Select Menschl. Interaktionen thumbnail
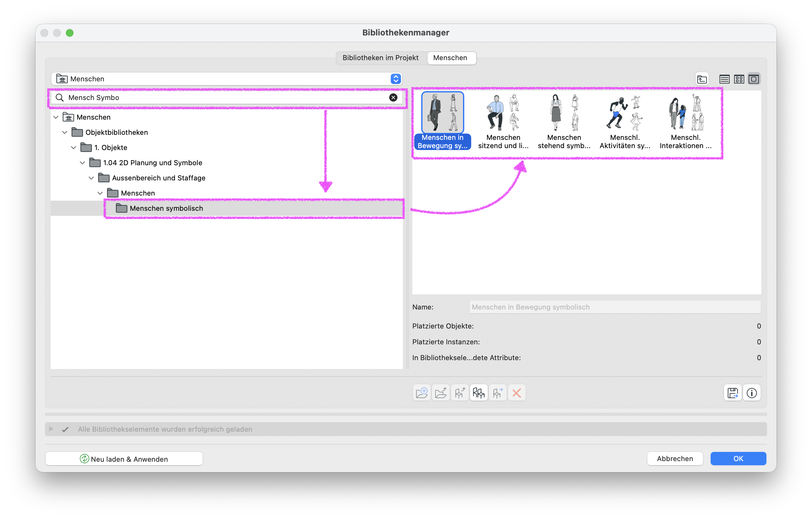Viewport: 812px width, 519px height. 686,112
